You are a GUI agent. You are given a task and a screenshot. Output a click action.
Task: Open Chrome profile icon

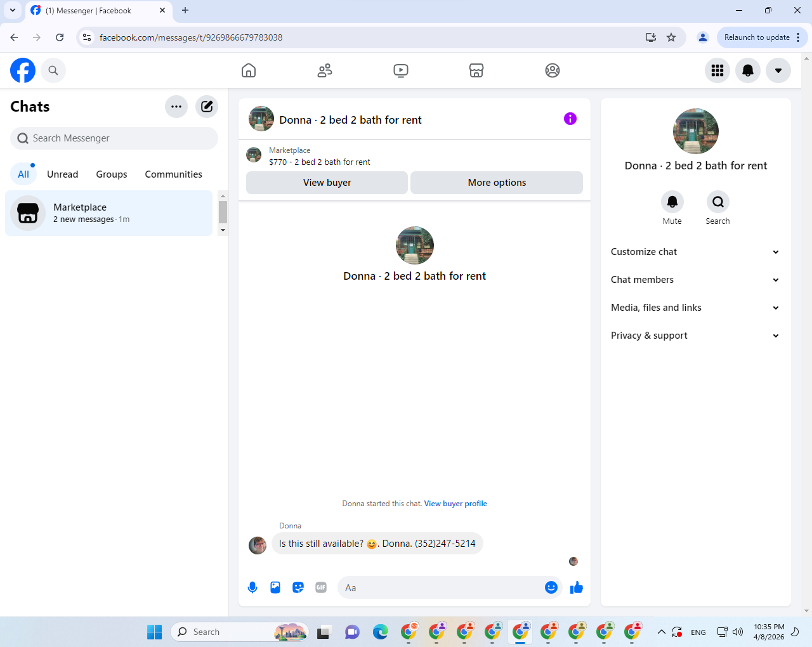tap(703, 37)
